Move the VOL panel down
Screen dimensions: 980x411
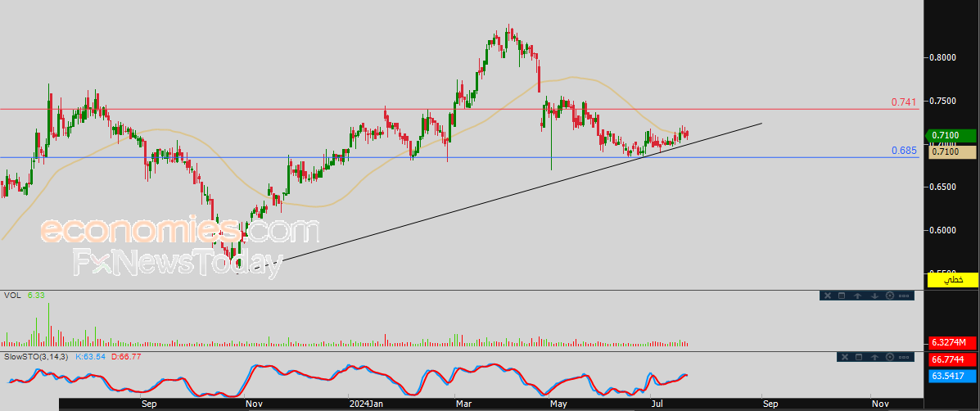[874, 296]
